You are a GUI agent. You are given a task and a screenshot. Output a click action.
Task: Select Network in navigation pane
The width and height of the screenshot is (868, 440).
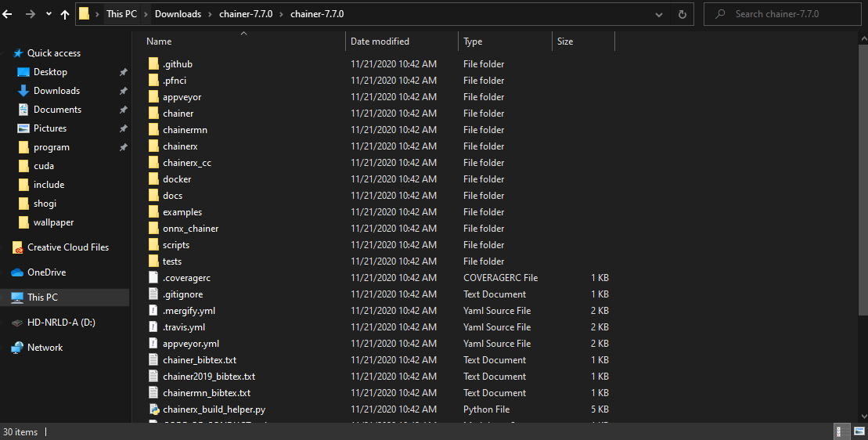(x=45, y=348)
